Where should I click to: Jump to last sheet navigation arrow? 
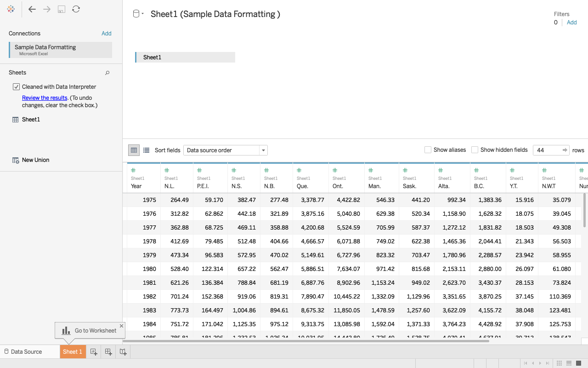click(x=548, y=363)
